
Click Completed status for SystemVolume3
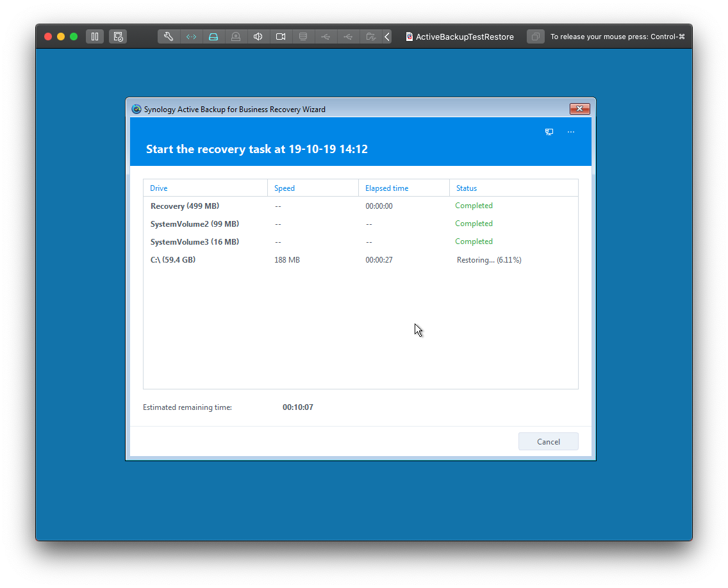coord(474,241)
